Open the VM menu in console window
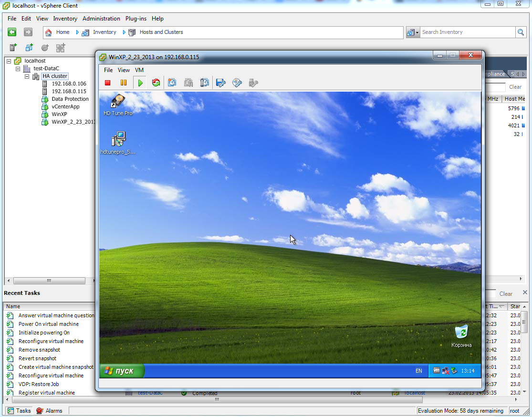 [x=139, y=70]
